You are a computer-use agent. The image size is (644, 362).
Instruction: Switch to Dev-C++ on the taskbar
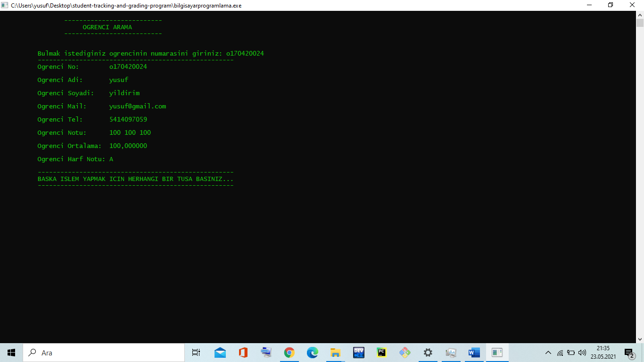(x=358, y=353)
